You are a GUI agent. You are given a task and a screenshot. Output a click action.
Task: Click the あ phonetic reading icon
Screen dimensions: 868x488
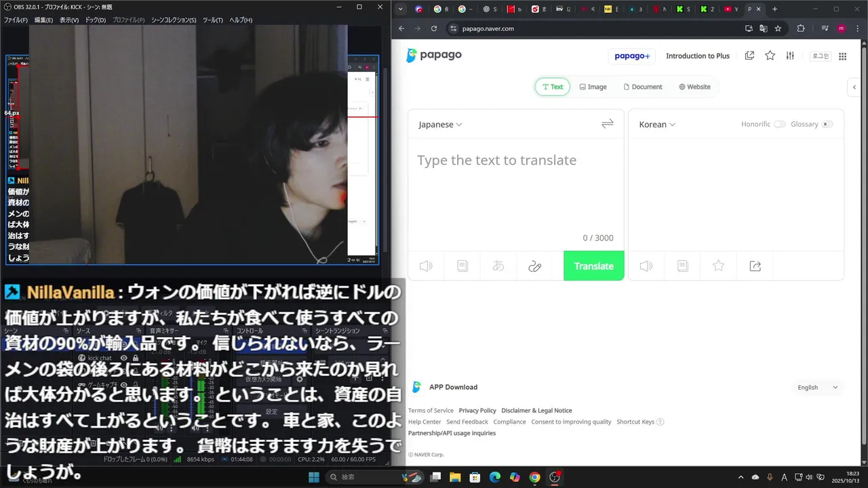coord(498,266)
